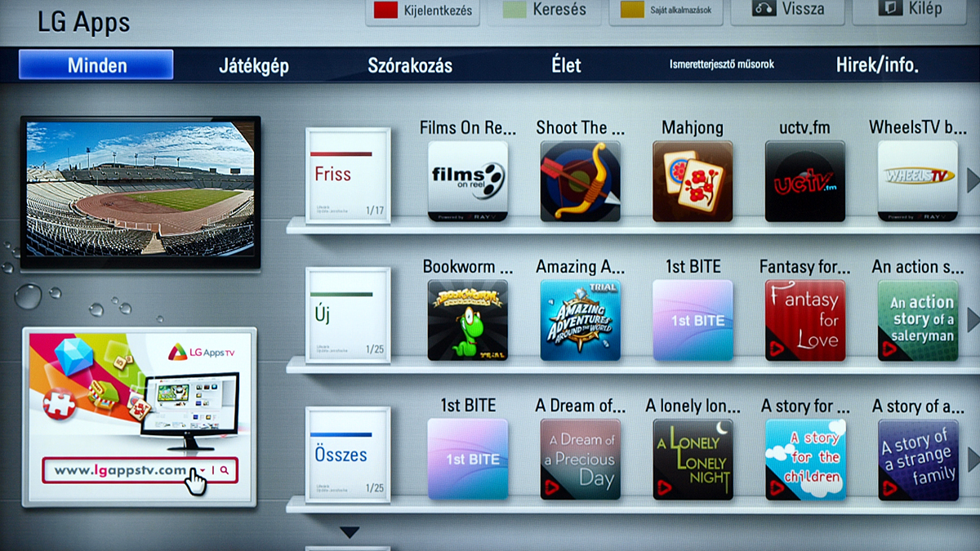The height and width of the screenshot is (551, 980).
Task: Click the Kilép exit button
Action: [x=911, y=11]
